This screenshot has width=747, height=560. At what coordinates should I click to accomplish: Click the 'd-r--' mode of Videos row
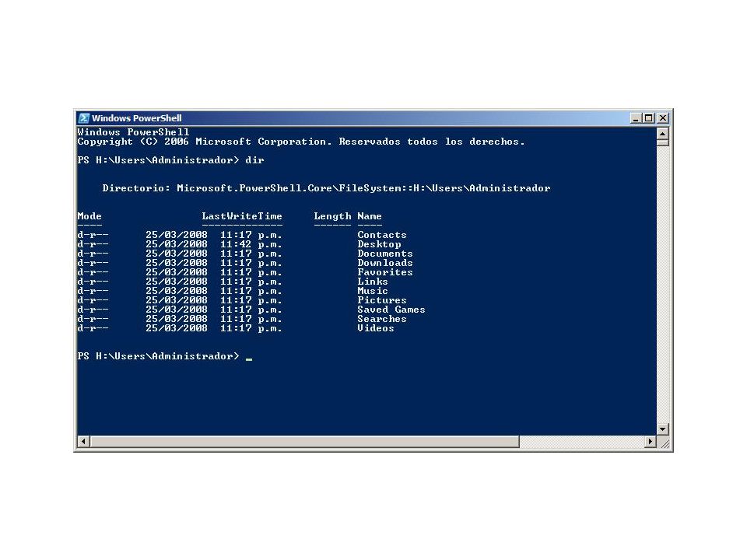click(93, 328)
